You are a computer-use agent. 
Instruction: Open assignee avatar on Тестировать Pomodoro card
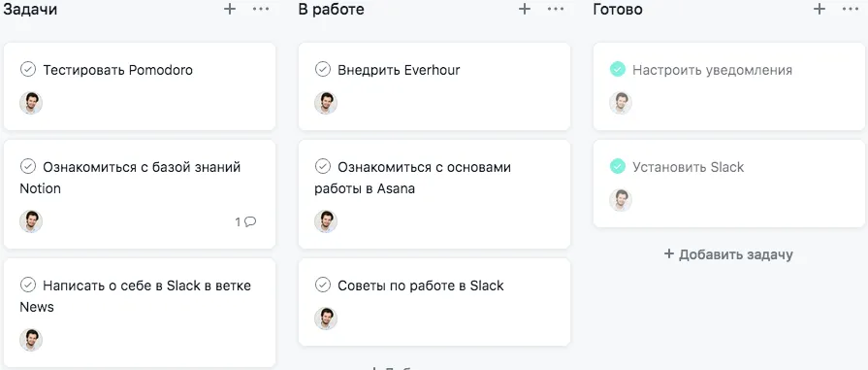tap(31, 103)
